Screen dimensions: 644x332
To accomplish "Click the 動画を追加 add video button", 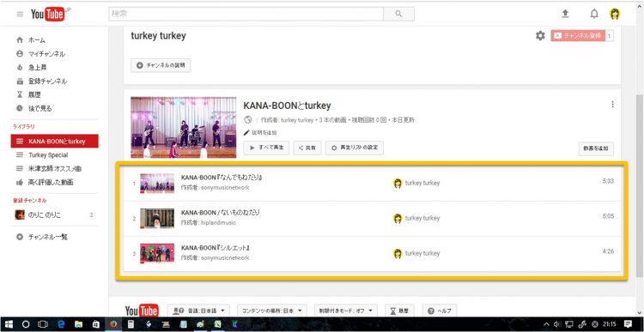I will [x=596, y=148].
